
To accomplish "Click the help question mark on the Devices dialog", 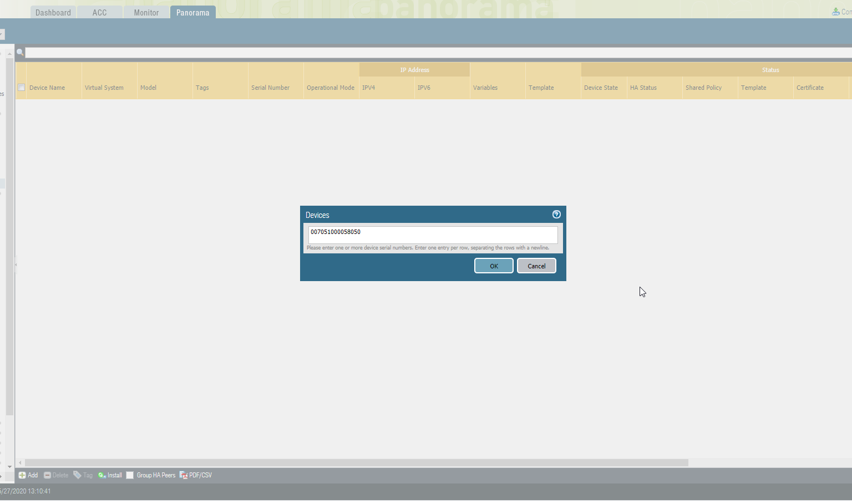I will [556, 215].
